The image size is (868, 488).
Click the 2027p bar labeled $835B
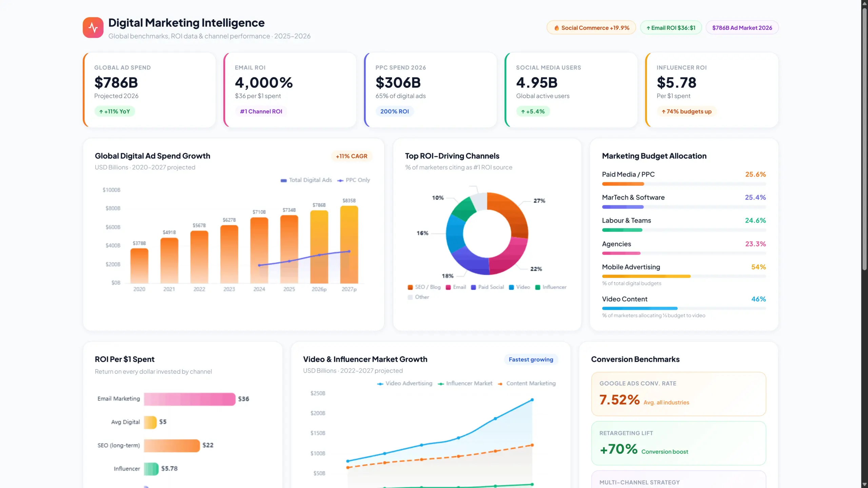click(x=349, y=245)
